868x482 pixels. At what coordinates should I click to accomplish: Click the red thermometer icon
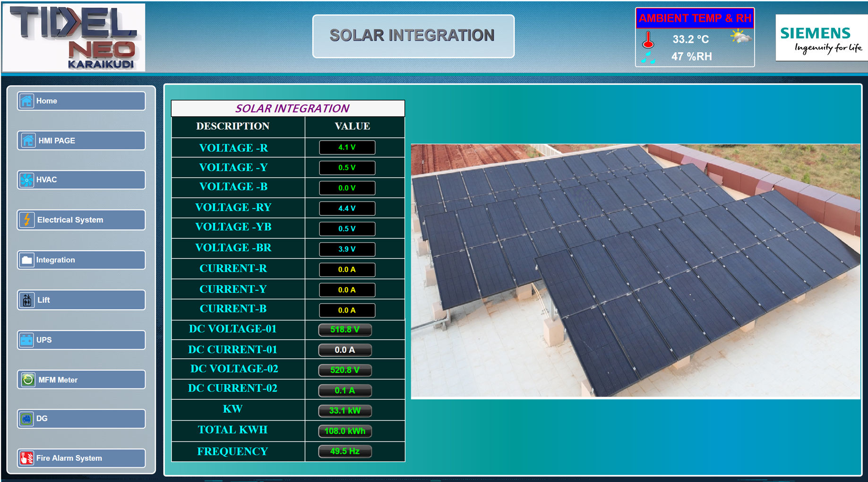(648, 40)
